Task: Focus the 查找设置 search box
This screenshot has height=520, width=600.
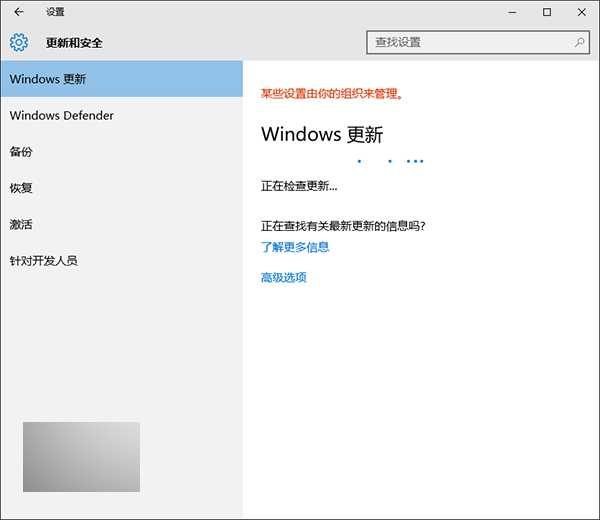Action: (x=478, y=42)
